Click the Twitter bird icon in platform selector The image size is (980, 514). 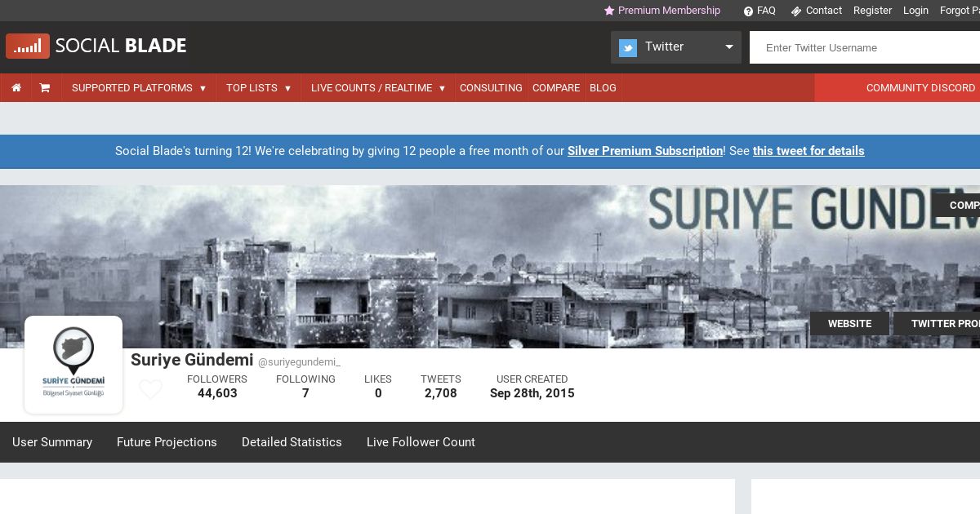click(628, 47)
